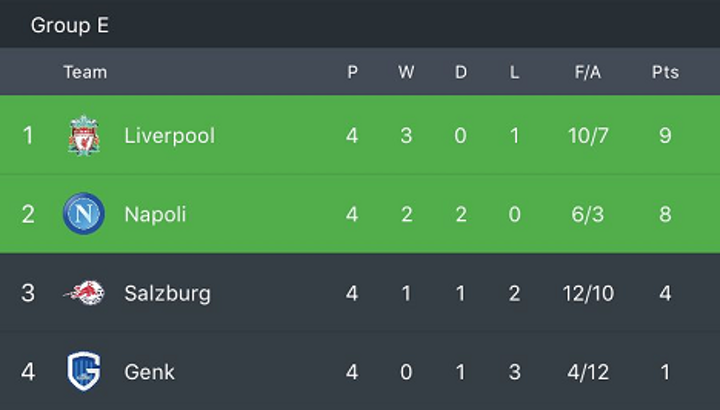Open the Liverpool team name link
The width and height of the screenshot is (720, 410).
point(169,136)
